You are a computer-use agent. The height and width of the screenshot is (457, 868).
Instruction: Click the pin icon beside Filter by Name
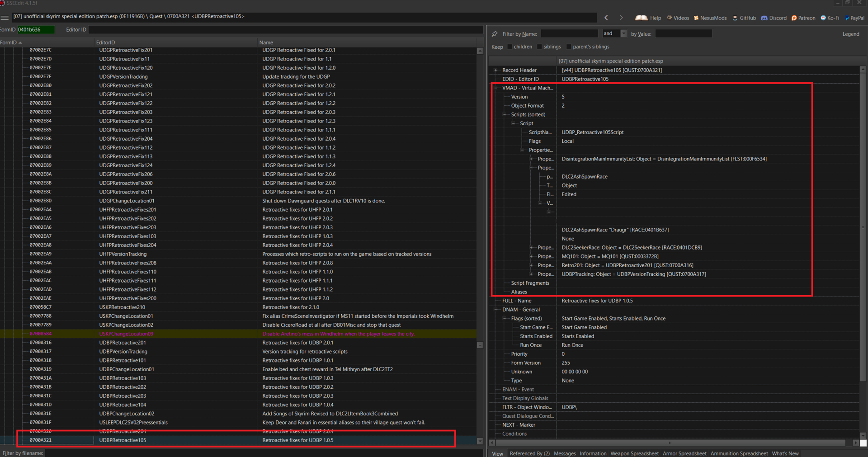click(x=495, y=34)
